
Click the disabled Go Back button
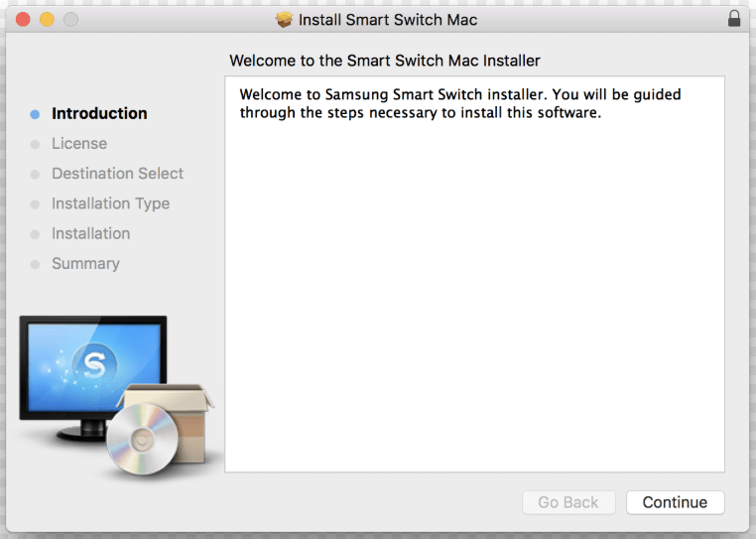pyautogui.click(x=568, y=502)
